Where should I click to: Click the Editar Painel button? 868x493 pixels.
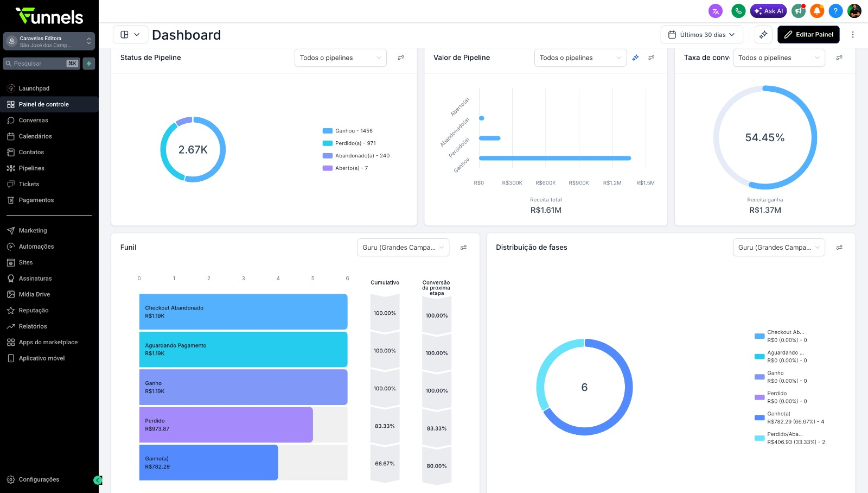[x=808, y=35]
